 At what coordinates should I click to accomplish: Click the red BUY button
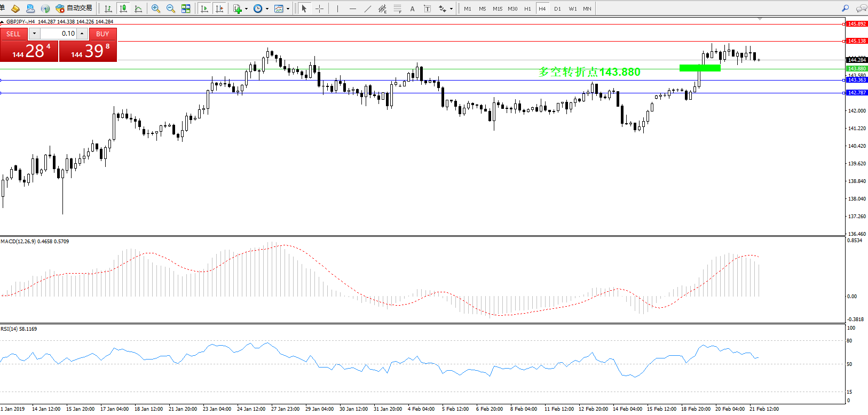[102, 34]
